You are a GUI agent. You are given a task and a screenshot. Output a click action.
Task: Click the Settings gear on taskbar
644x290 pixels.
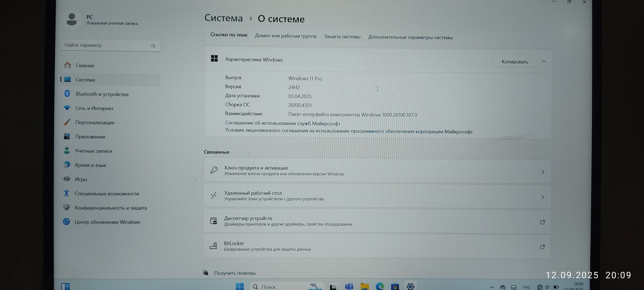click(410, 286)
